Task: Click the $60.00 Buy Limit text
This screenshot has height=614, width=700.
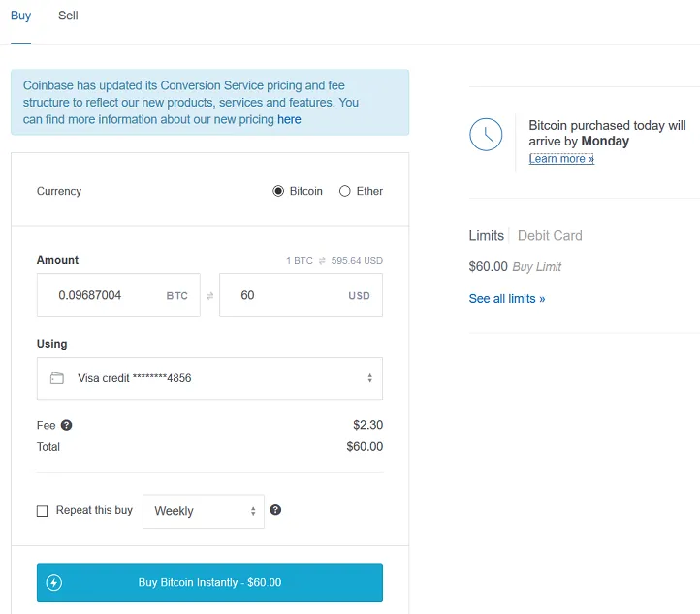Action: 515,266
